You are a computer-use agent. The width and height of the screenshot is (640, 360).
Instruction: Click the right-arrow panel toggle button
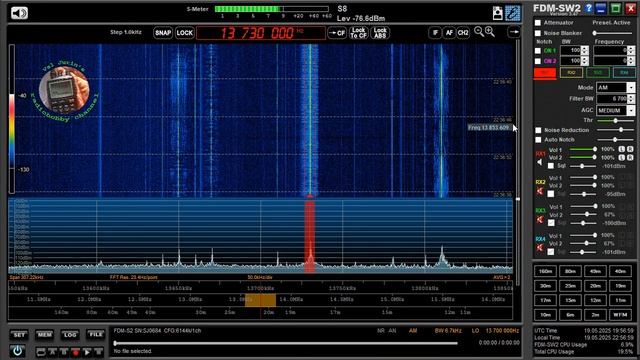click(x=514, y=32)
